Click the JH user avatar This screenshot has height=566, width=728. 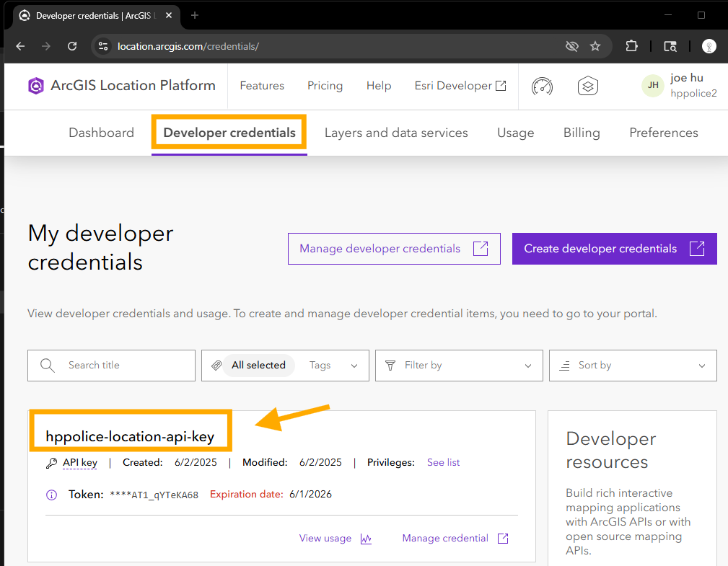pos(653,85)
